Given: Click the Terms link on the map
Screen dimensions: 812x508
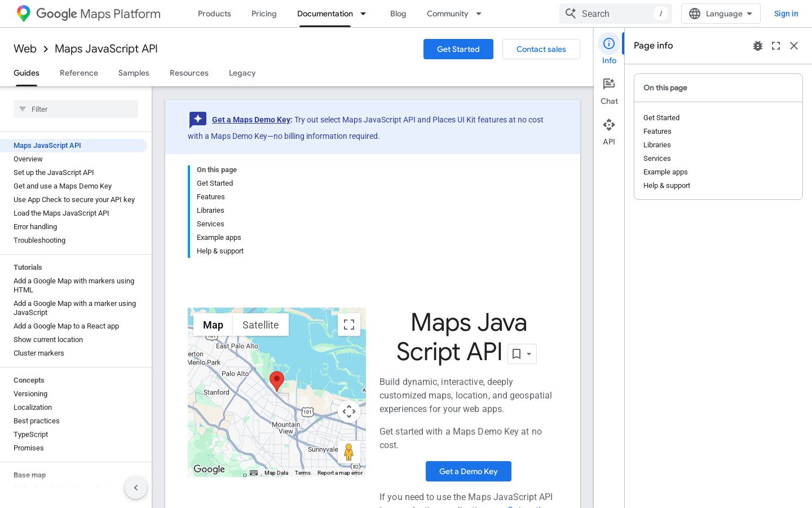Looking at the screenshot, I should [x=303, y=473].
